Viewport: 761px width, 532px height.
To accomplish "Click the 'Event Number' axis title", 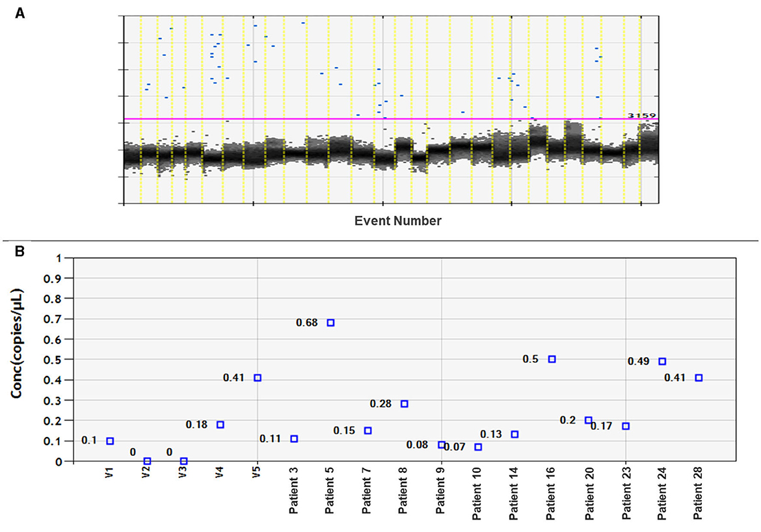I will pyautogui.click(x=398, y=221).
